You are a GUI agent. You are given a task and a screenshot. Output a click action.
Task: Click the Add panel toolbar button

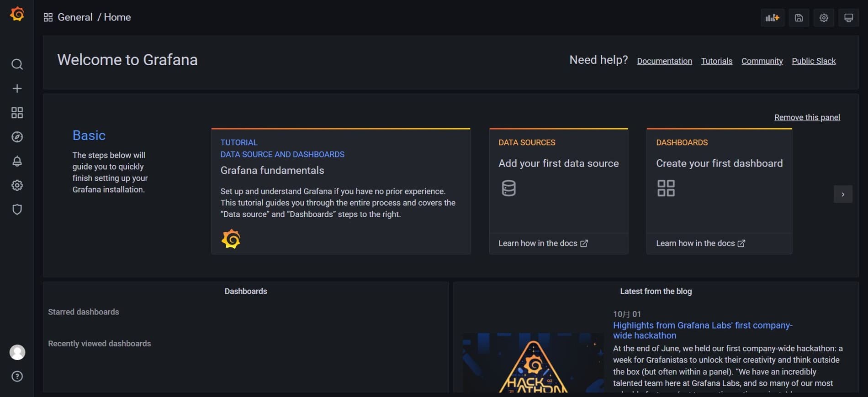tap(772, 18)
